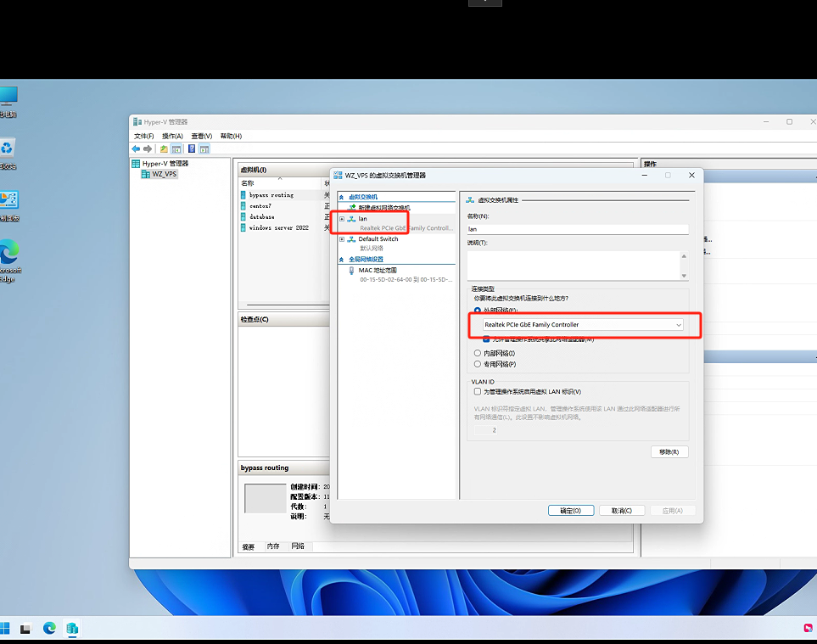Click the 名称 switch name input field

point(578,229)
